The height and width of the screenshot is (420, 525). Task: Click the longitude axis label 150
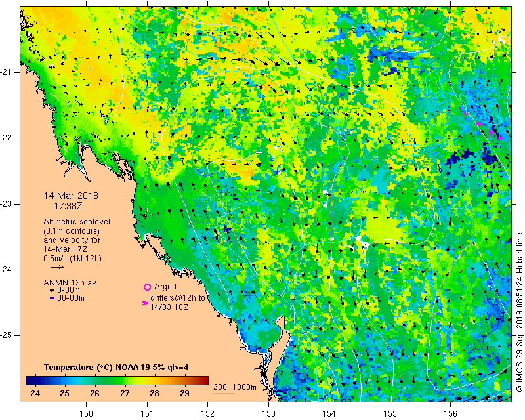point(87,414)
